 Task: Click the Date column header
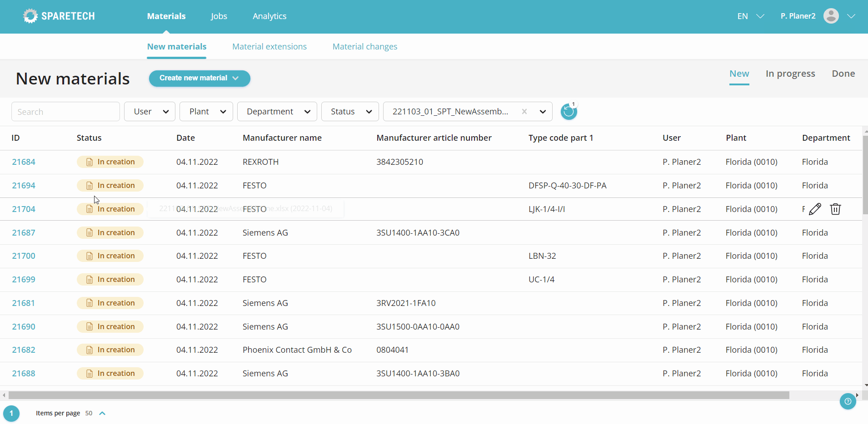tap(185, 138)
